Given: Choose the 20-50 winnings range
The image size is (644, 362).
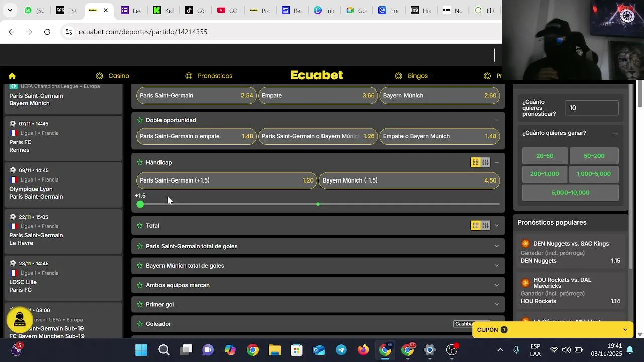Looking at the screenshot, I should click(545, 156).
